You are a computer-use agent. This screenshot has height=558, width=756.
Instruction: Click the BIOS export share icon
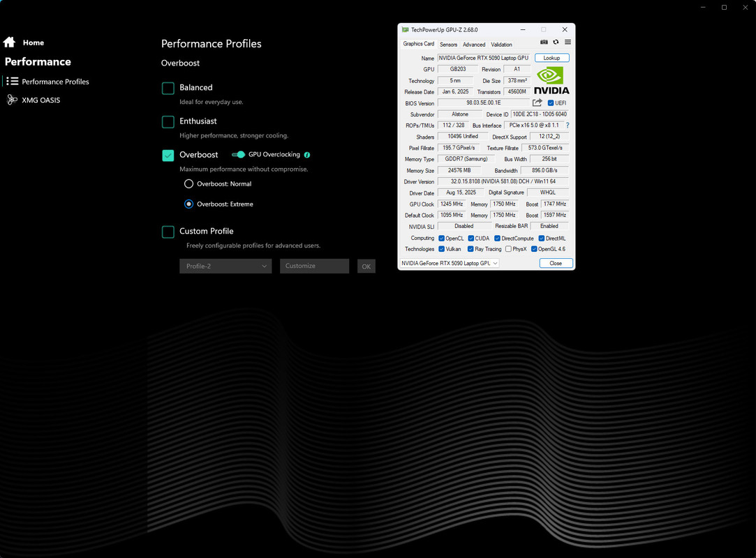click(x=537, y=103)
